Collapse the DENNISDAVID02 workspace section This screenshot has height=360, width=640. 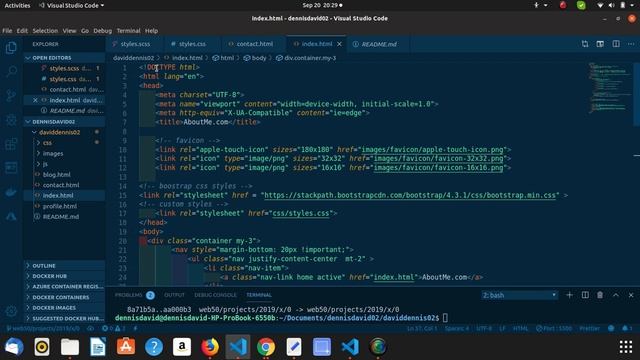(x=64, y=122)
